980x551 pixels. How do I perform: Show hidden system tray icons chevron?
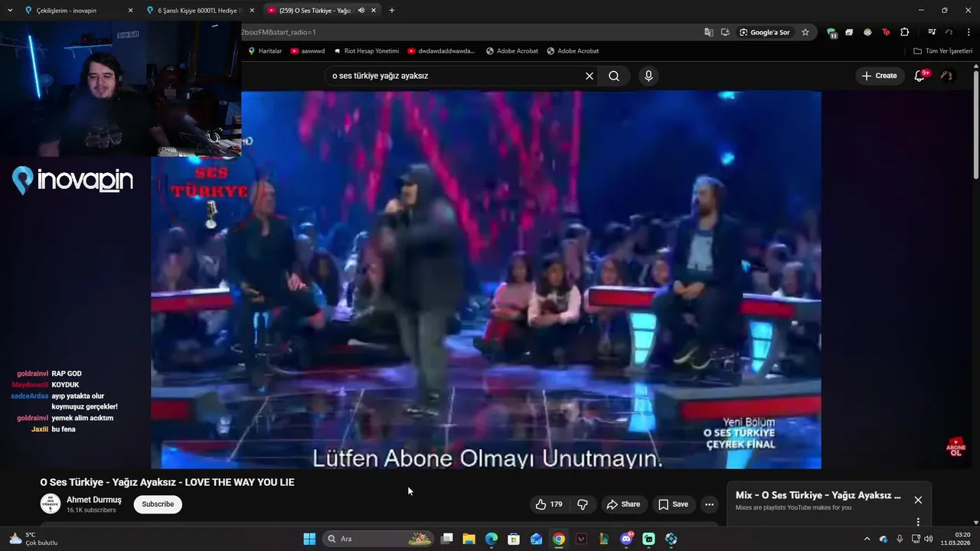point(867,539)
